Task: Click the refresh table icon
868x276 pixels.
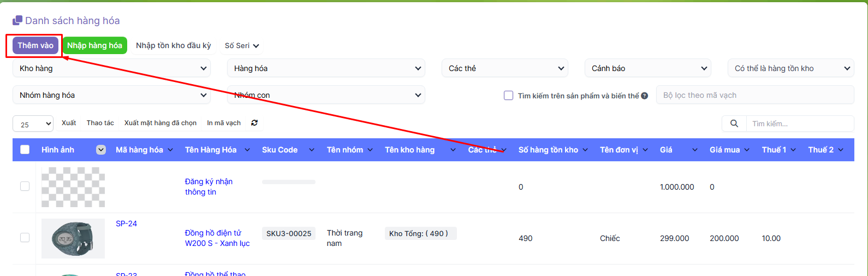Action: (x=254, y=123)
